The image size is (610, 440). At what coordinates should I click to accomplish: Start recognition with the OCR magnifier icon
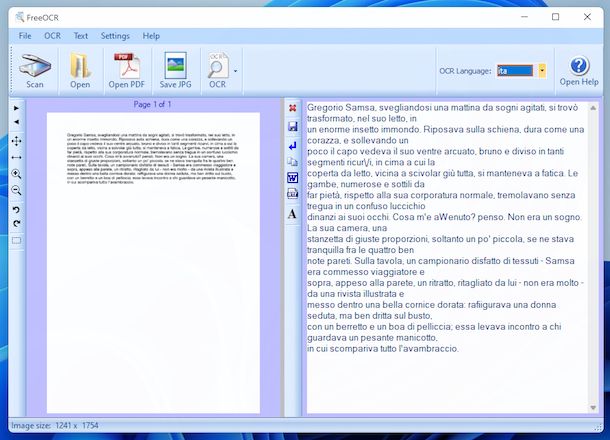click(218, 71)
